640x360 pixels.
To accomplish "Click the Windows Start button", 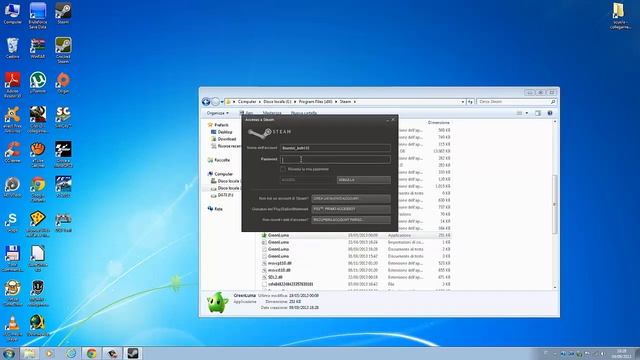I will pos(9,353).
